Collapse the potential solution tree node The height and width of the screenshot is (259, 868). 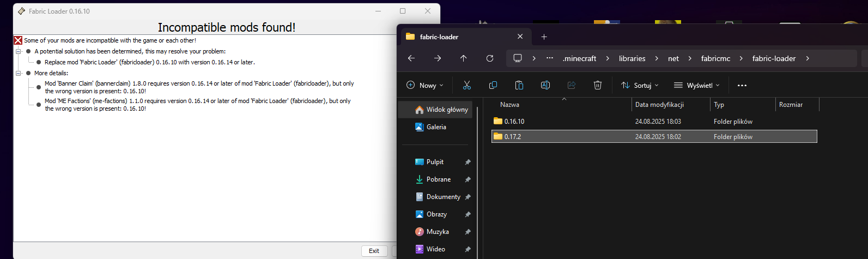(18, 51)
